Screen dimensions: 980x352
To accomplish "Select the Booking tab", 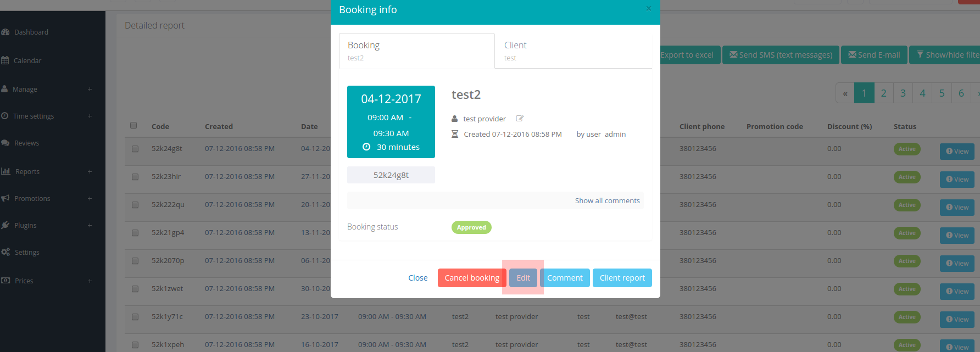I will click(416, 51).
